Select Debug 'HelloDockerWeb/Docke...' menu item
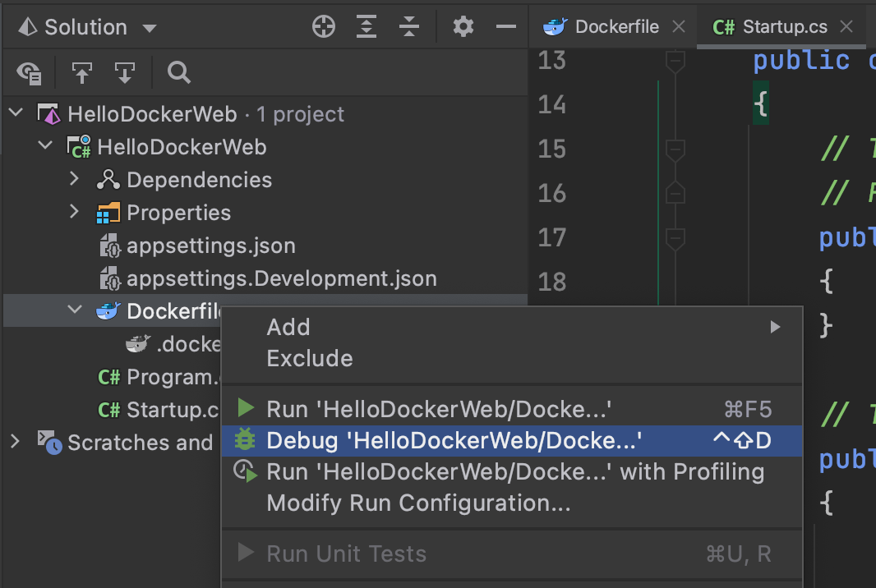This screenshot has height=588, width=876. pos(454,441)
